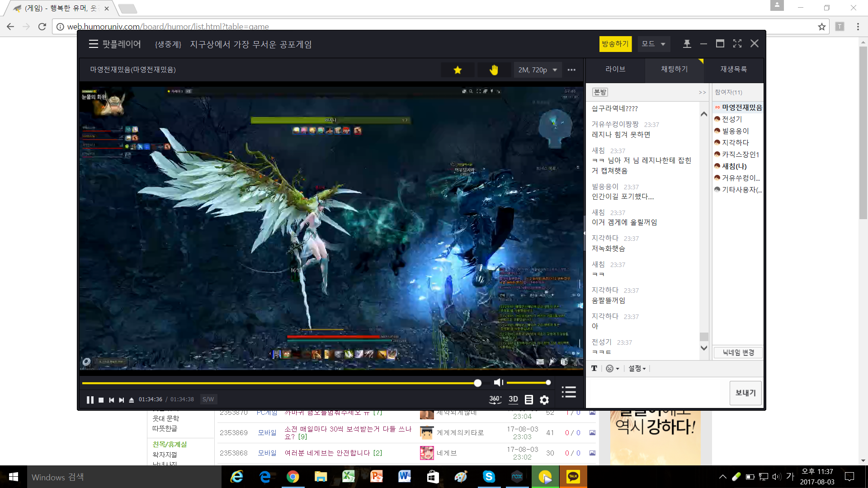This screenshot has height=488, width=868.
Task: Click the yellow 방송하기 broadcast button
Action: click(x=615, y=44)
